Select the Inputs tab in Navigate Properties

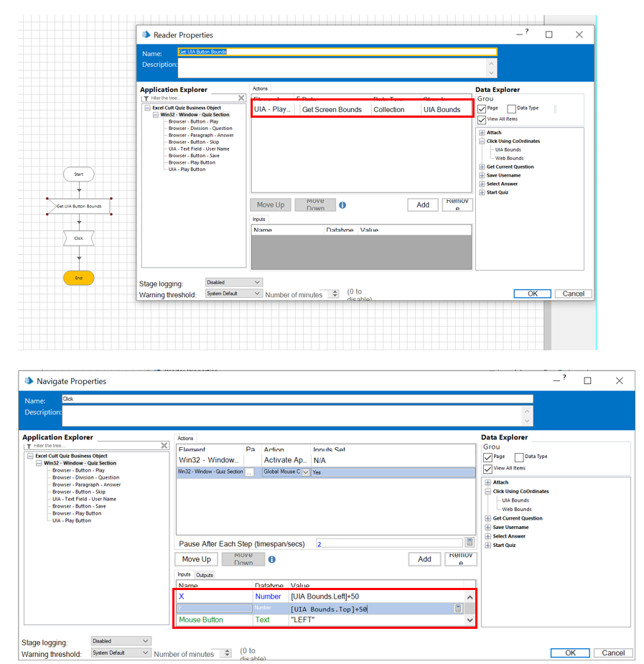184,575
